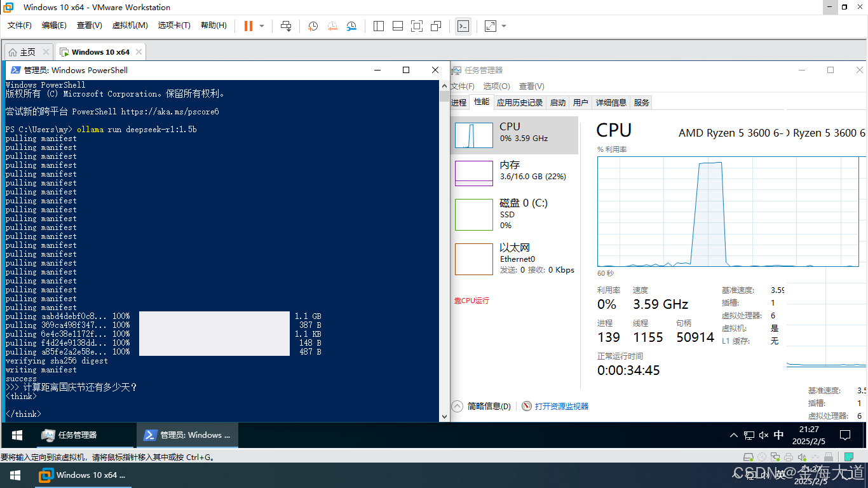Click the stretch guest display icon

(491, 26)
